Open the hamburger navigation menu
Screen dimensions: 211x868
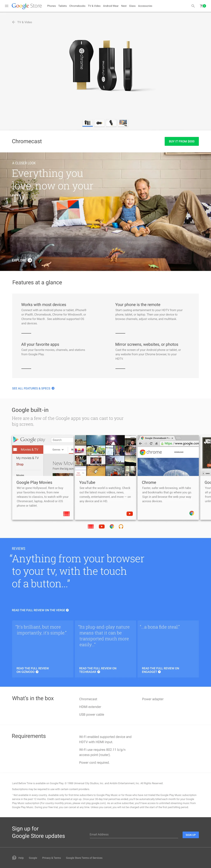coord(6,6)
